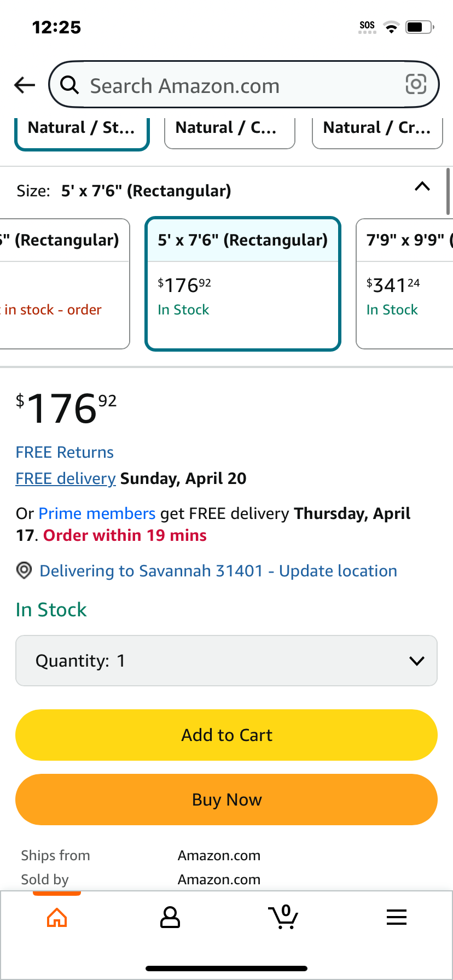This screenshot has width=453, height=980.
Task: Choose the Natural / Cr... color option
Action: pos(377,132)
